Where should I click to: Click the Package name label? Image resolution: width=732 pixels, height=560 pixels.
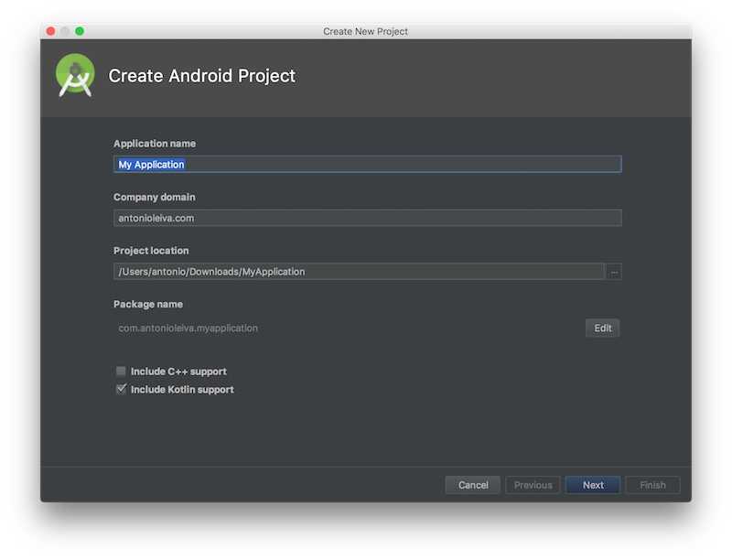(x=148, y=305)
